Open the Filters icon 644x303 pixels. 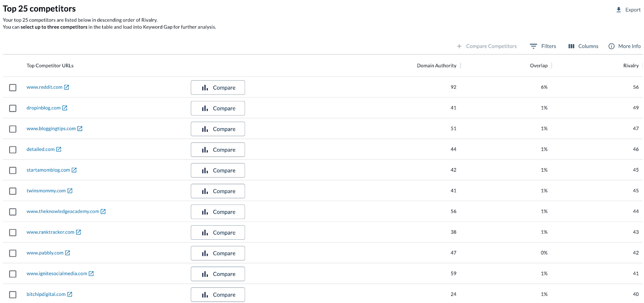point(533,46)
